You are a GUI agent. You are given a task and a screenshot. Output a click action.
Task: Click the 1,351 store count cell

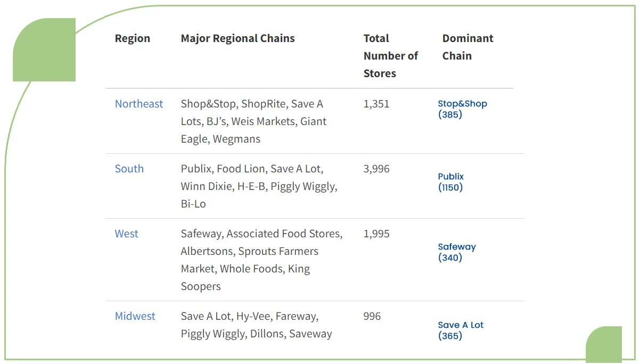(x=376, y=104)
